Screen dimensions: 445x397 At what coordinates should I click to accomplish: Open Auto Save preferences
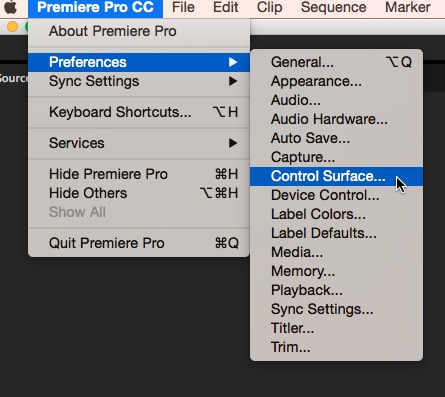point(336,138)
